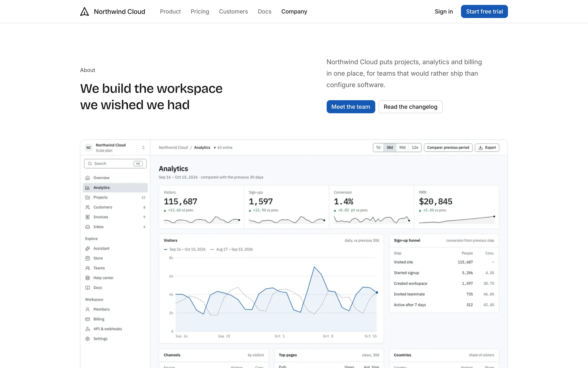This screenshot has height=368, width=588.
Task: Click the Help center lifebuoy icon
Action: coord(87,278)
